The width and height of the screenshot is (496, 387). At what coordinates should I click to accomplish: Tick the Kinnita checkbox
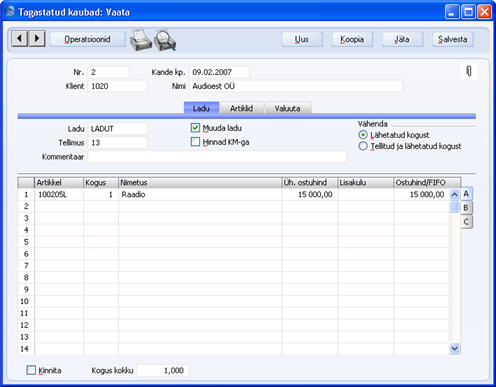31,370
